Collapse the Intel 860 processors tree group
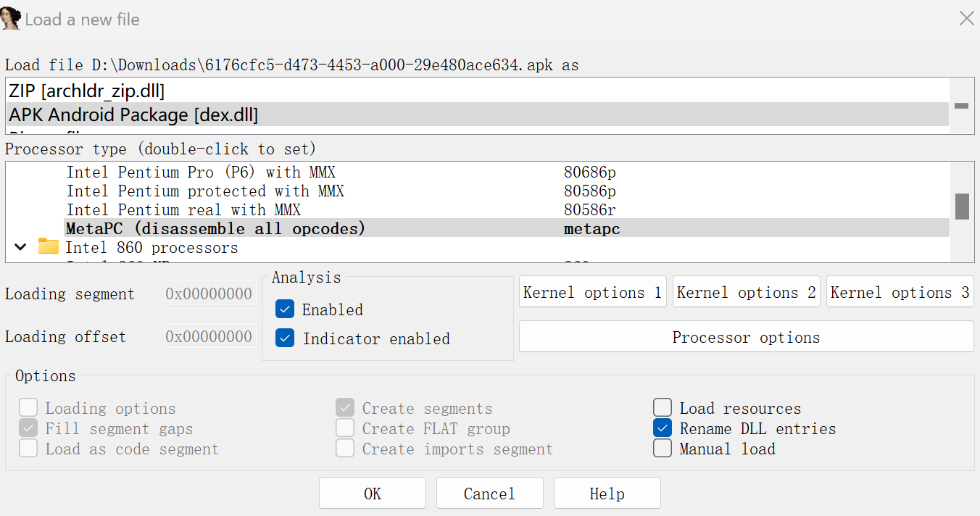The height and width of the screenshot is (516, 980). (x=21, y=248)
